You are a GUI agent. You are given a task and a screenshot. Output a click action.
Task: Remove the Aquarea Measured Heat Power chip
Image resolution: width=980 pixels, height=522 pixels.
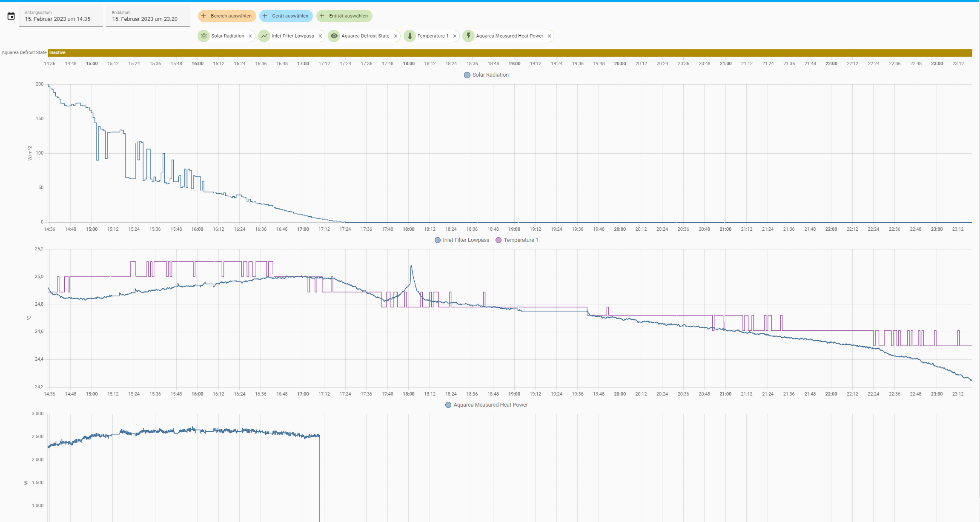coord(549,36)
